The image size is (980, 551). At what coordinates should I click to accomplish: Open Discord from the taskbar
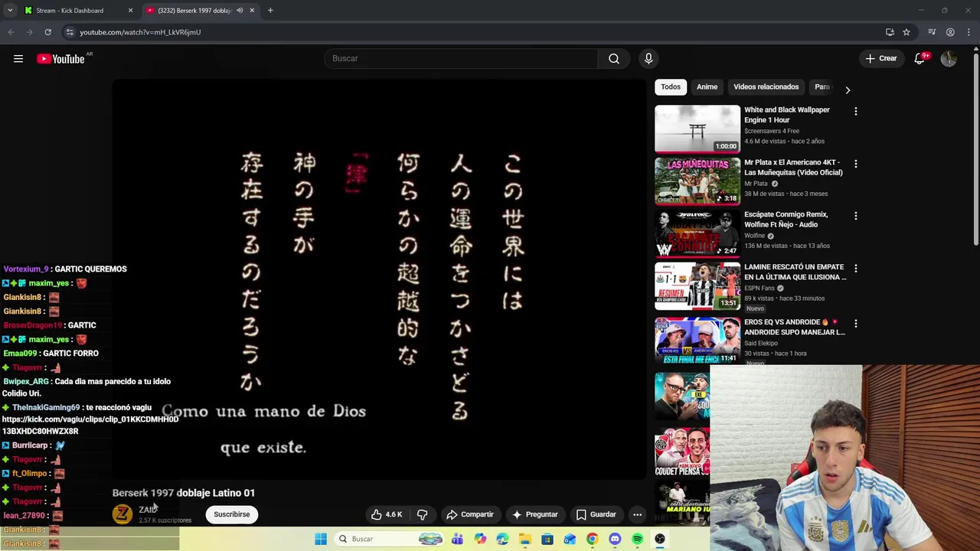pos(615,539)
